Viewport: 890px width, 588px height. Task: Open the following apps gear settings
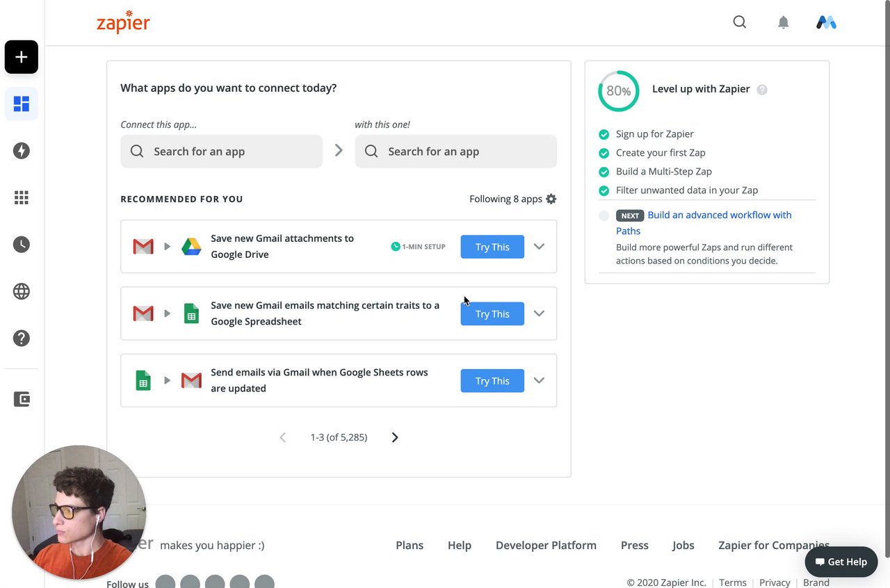coord(551,199)
